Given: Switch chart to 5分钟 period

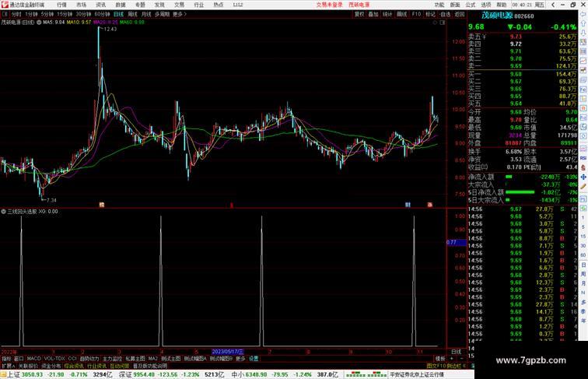Looking at the screenshot, I should [x=47, y=14].
